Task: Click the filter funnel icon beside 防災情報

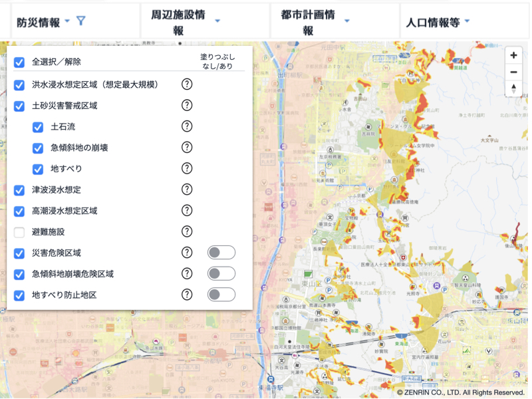Action: coord(80,21)
